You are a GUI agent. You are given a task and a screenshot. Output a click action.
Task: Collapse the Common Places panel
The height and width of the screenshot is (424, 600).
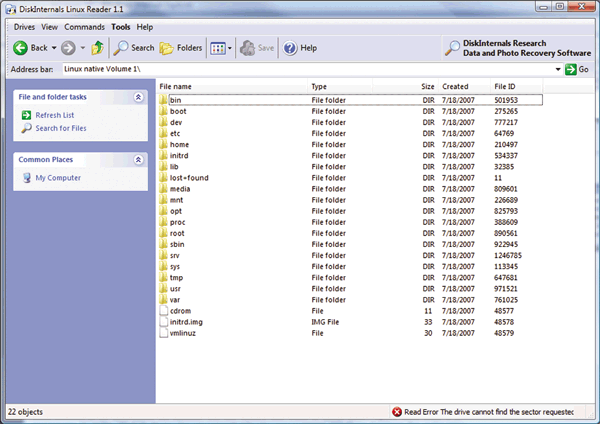tap(138, 159)
